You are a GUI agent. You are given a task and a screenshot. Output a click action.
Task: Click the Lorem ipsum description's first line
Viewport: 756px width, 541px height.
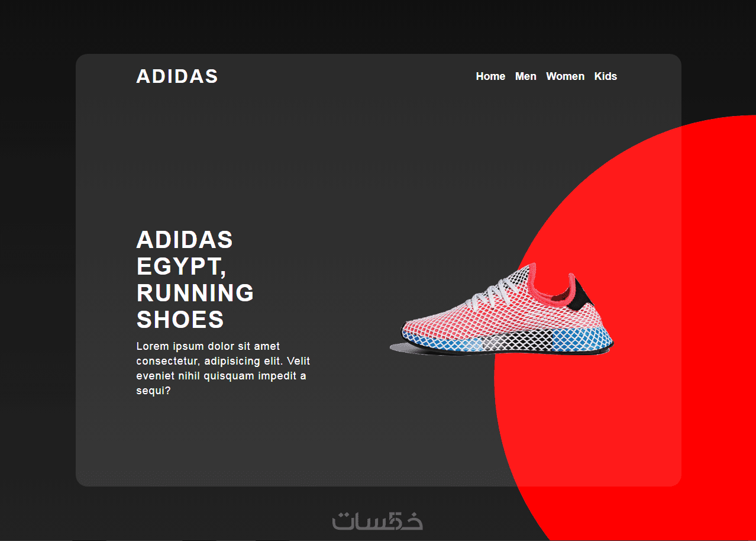pos(208,346)
